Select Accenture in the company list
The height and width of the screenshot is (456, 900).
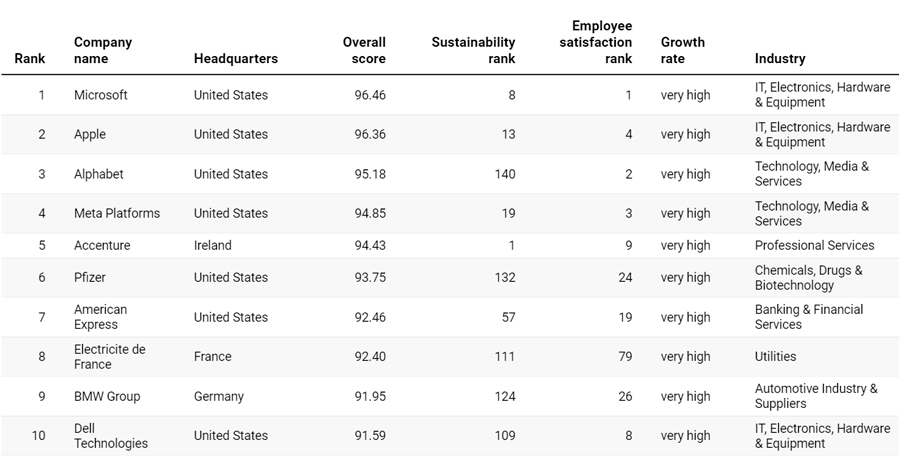(x=102, y=245)
